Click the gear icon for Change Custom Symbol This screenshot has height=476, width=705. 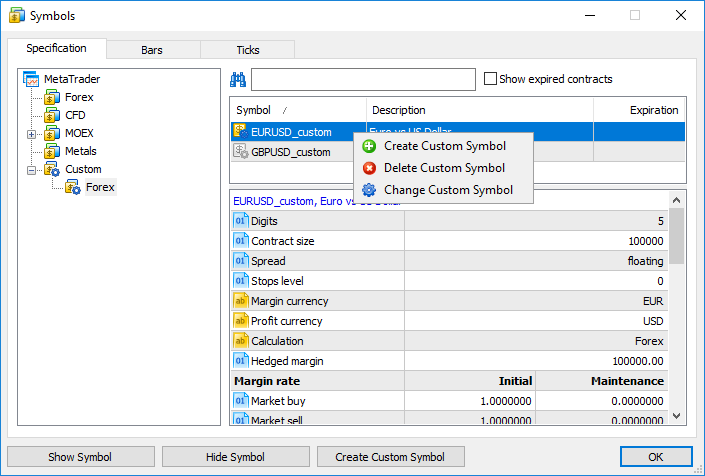point(369,190)
